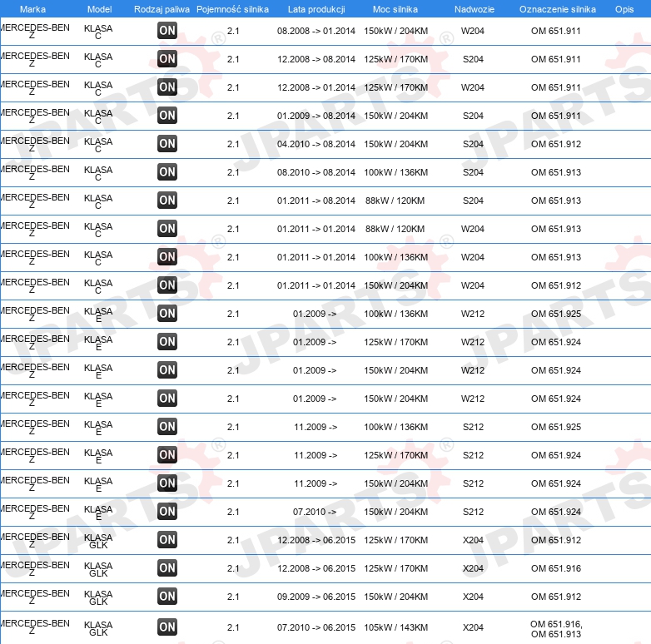
Task: Click ON icon in W204 88kW / 120KM row
Action: pos(167,229)
